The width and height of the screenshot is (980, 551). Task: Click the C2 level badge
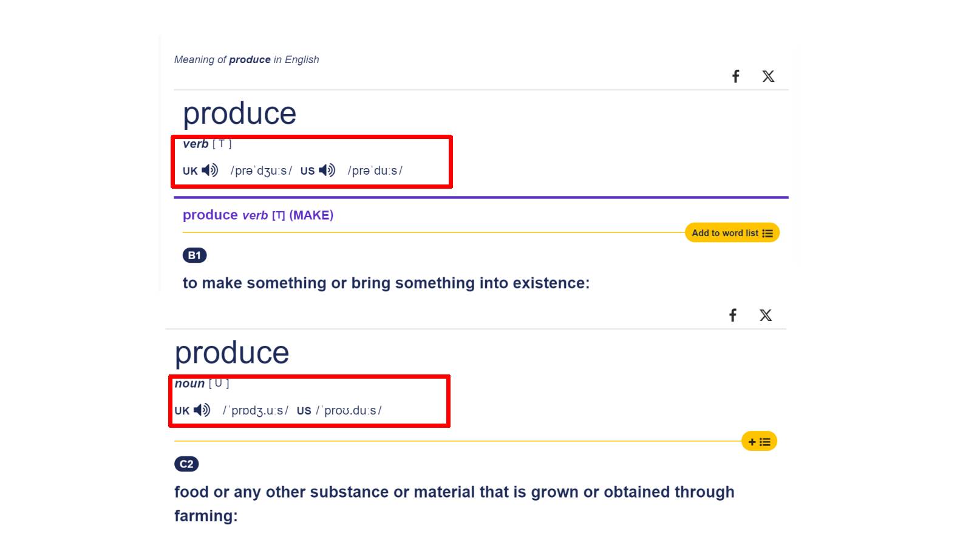[x=186, y=464]
